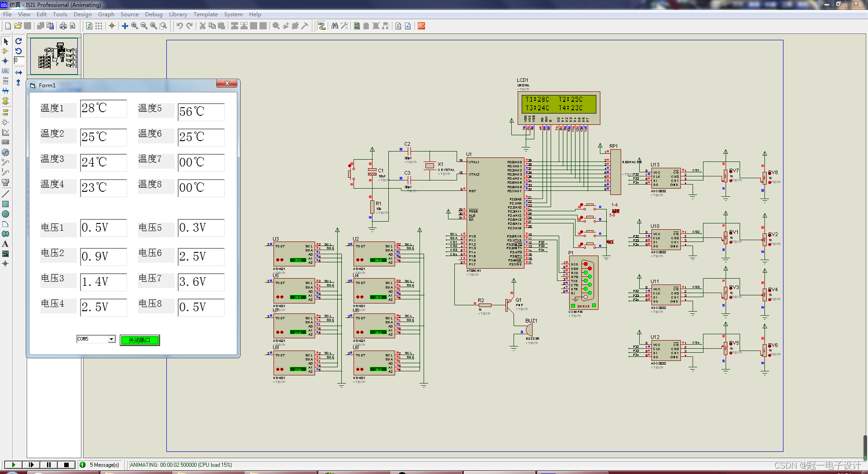Select the Component mode tool

tap(5, 51)
